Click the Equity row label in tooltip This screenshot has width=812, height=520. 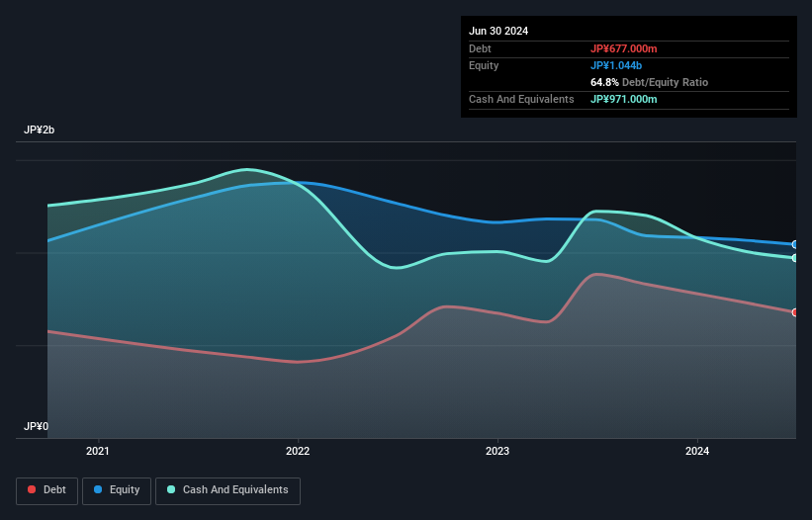[x=484, y=65]
